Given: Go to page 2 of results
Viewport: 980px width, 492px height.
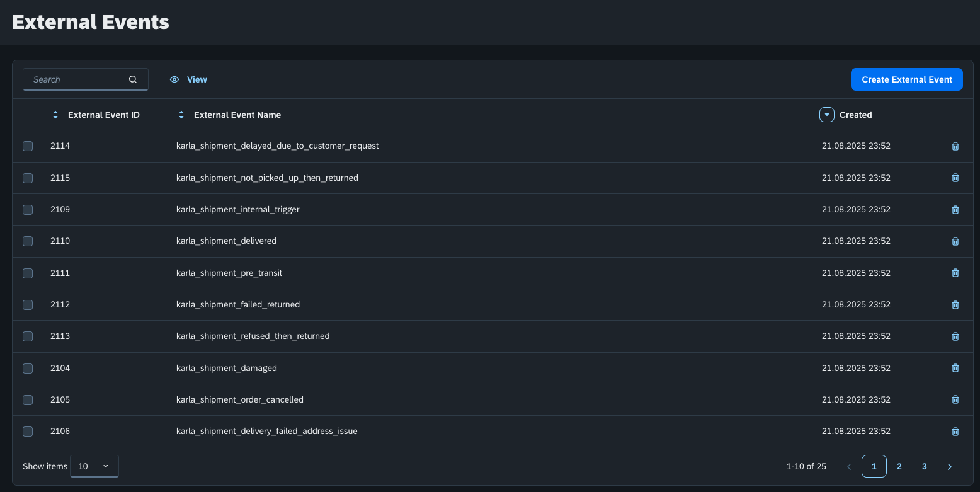Looking at the screenshot, I should [x=899, y=467].
